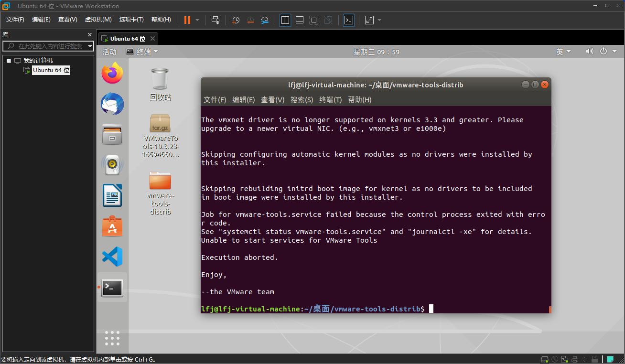Open the 活动 activities overview
The height and width of the screenshot is (364, 625).
click(109, 52)
